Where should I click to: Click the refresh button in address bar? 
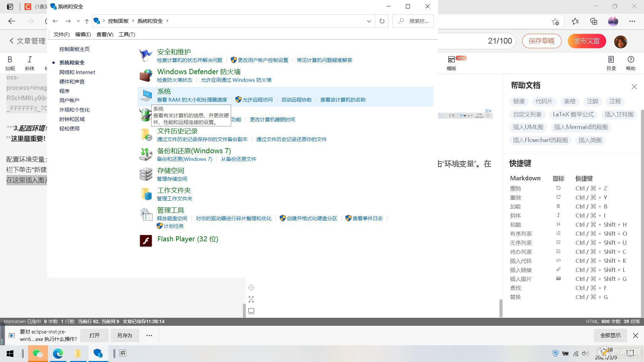click(382, 21)
